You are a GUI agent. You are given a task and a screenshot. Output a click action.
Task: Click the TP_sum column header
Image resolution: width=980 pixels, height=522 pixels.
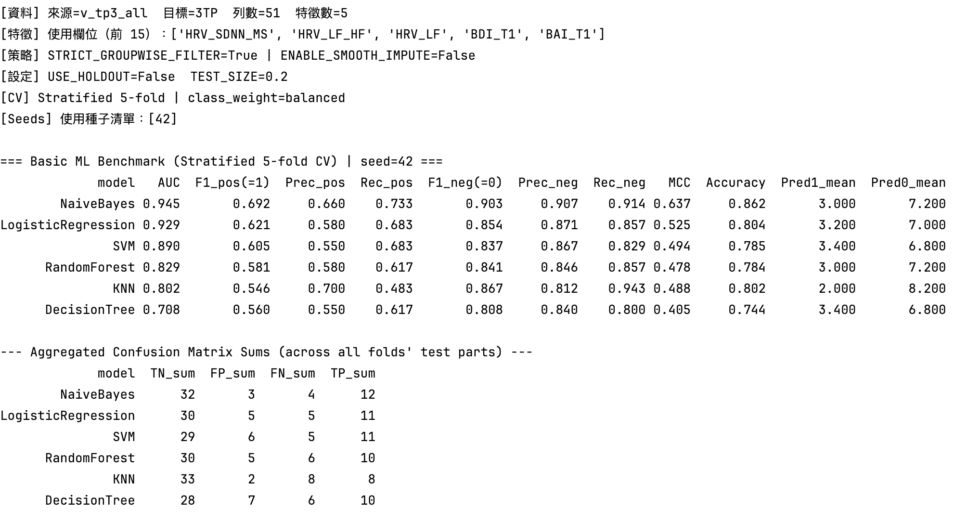point(353,374)
